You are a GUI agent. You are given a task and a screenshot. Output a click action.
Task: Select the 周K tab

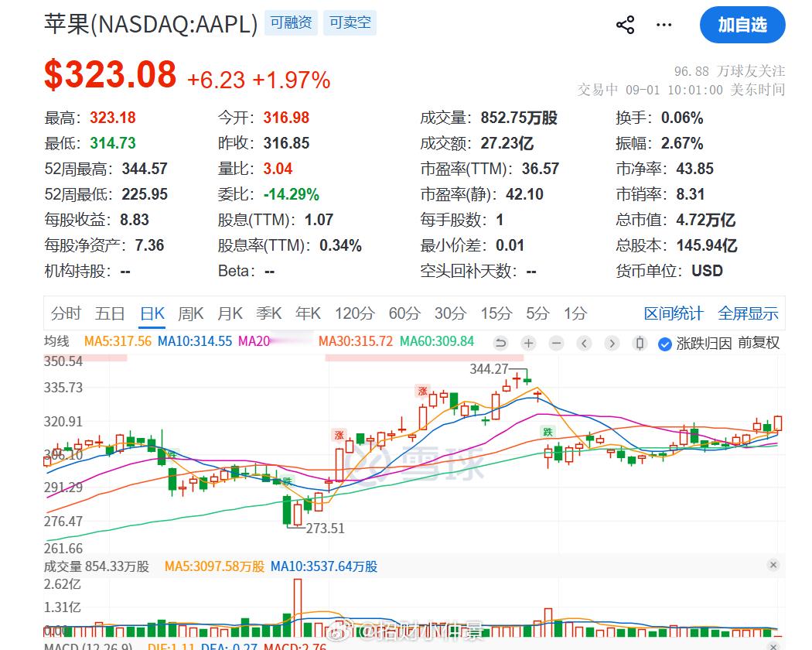click(191, 313)
